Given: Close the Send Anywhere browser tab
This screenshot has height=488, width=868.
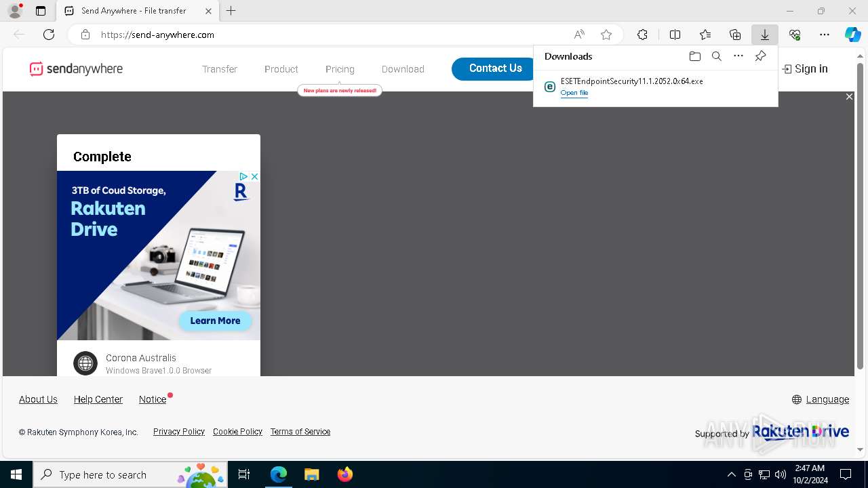Looking at the screenshot, I should point(208,11).
